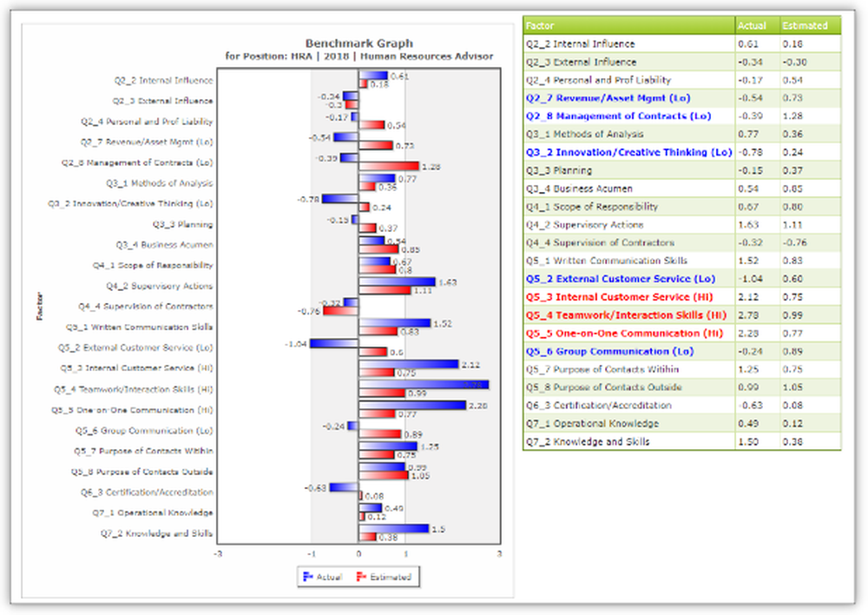Click Actual value 2.78 in Teamwork table row
This screenshot has width=868, height=615.
748,315
